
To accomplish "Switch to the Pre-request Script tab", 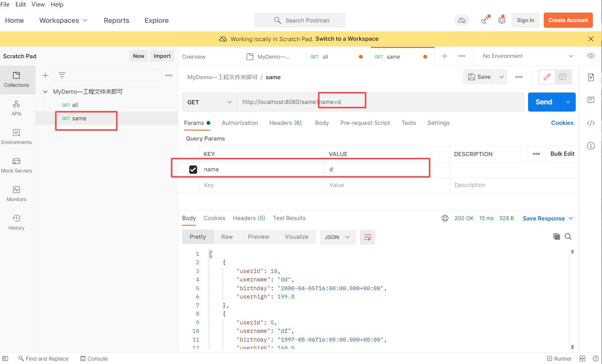I will pyautogui.click(x=365, y=123).
